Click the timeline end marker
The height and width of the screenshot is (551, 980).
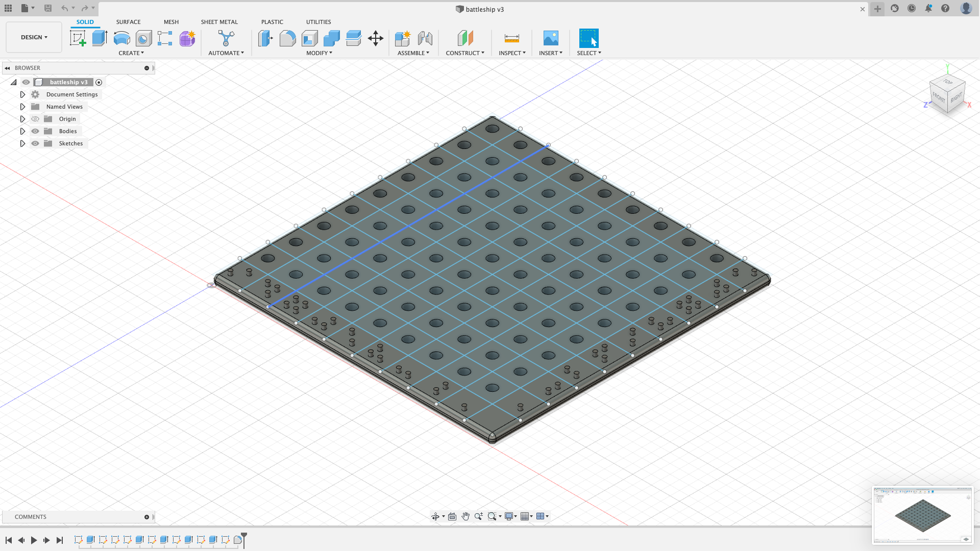pyautogui.click(x=244, y=540)
